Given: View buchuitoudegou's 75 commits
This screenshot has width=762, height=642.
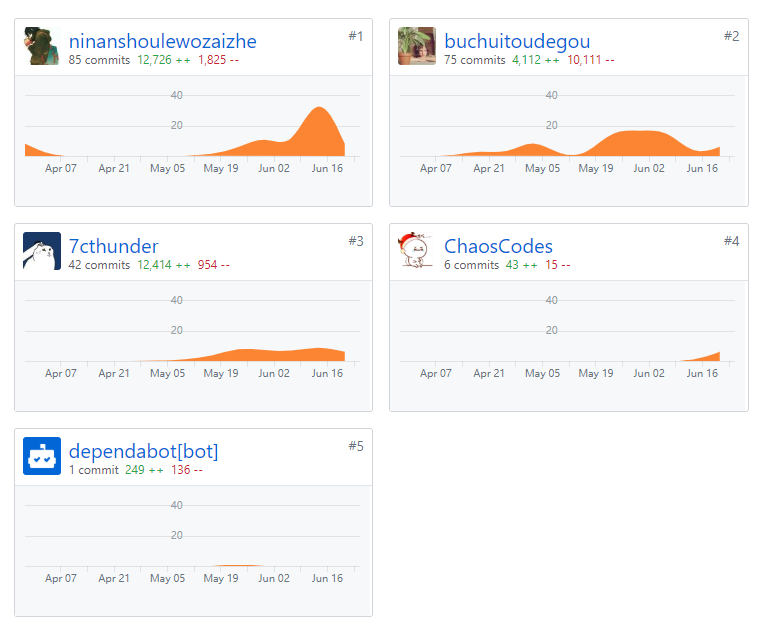Looking at the screenshot, I should [474, 60].
